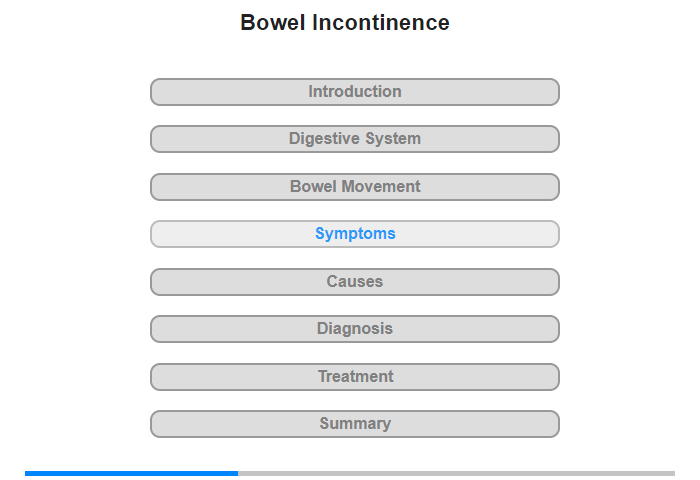This screenshot has width=700, height=480.
Task: Pick Treatment from the topic list
Action: pyautogui.click(x=354, y=377)
